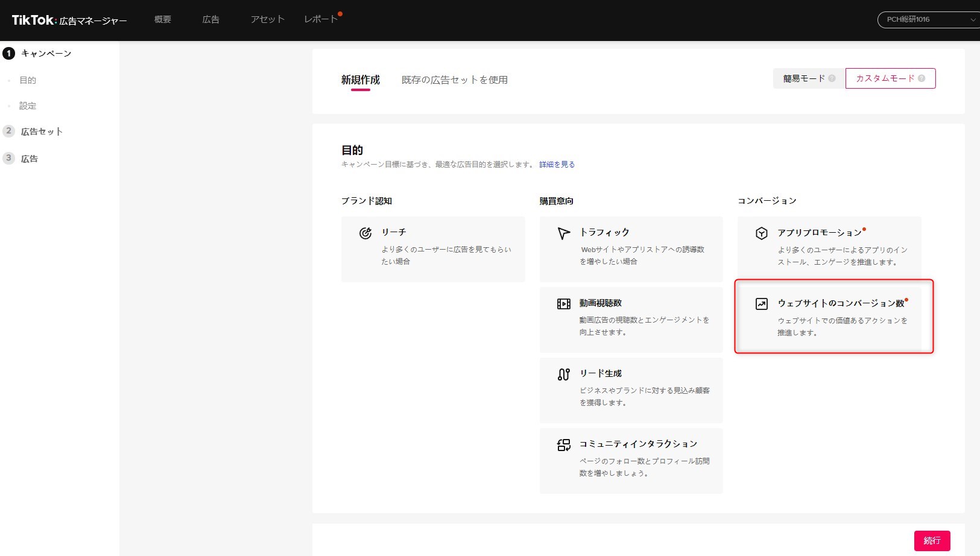Switch to カスタムモード

tap(885, 78)
